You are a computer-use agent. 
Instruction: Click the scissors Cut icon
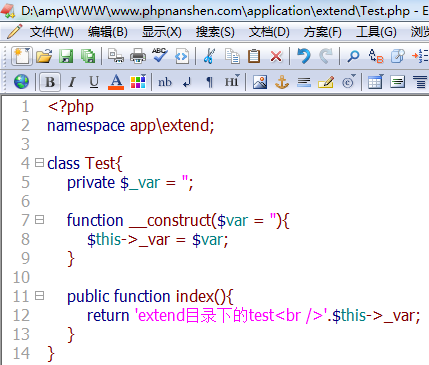pyautogui.click(x=209, y=56)
